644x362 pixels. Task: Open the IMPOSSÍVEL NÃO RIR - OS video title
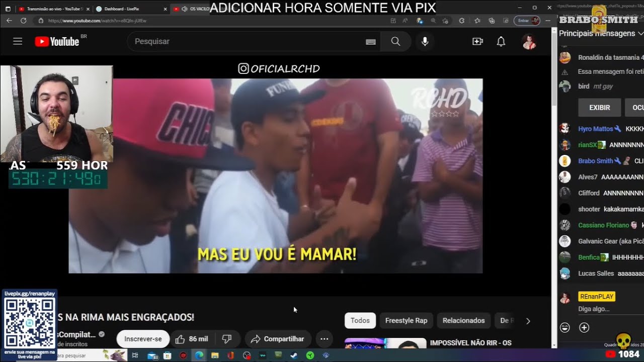coord(470,343)
